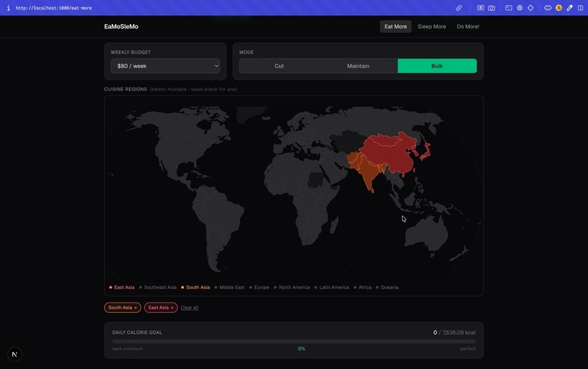Select the eyedropper color picker icon

[570, 8]
